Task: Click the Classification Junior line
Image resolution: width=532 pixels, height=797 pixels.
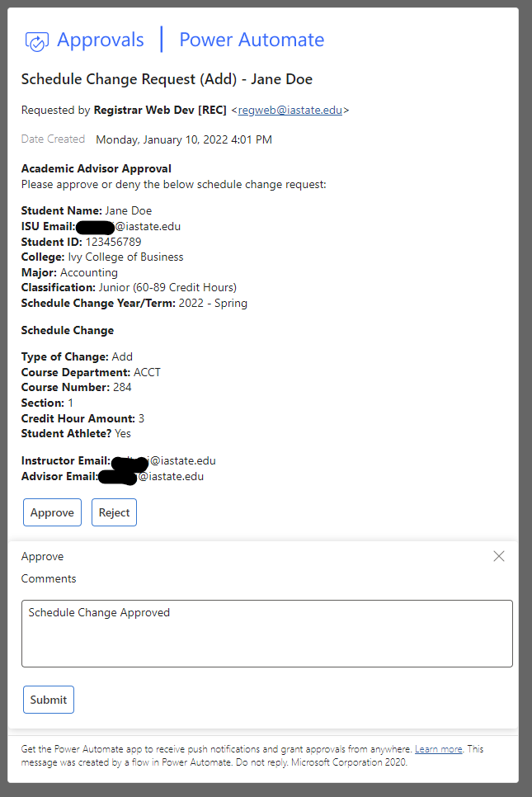Action: (x=129, y=288)
